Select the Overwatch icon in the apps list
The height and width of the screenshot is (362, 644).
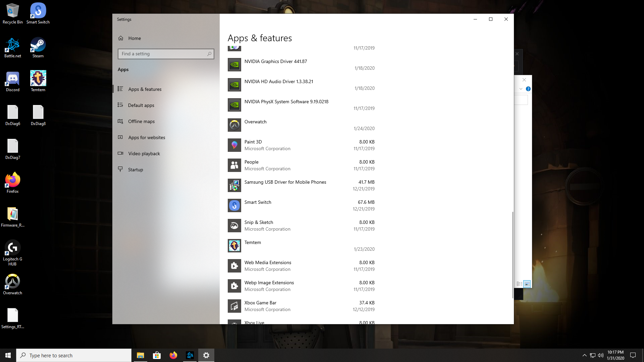(234, 125)
